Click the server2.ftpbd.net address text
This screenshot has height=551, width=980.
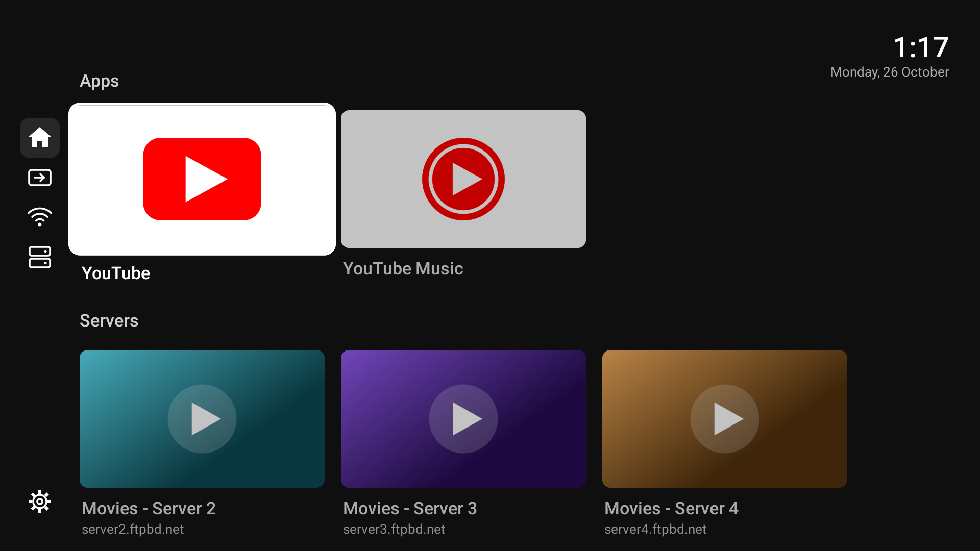[x=133, y=530]
